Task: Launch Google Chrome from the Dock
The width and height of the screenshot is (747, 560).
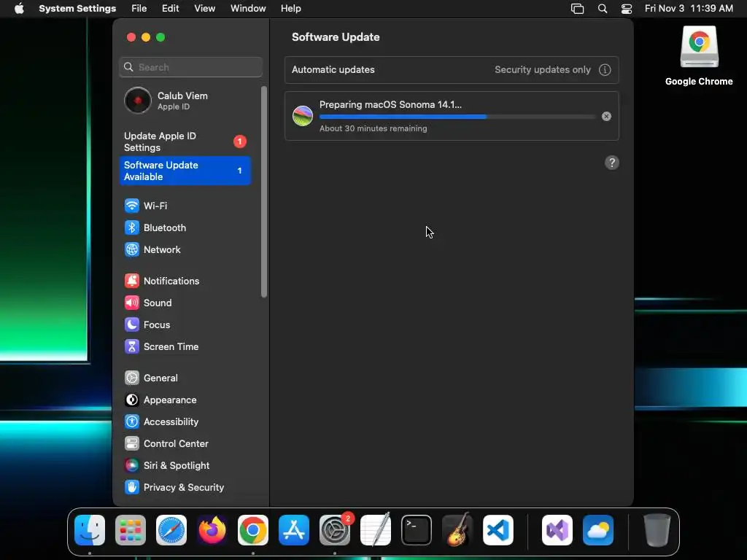Action: [253, 530]
